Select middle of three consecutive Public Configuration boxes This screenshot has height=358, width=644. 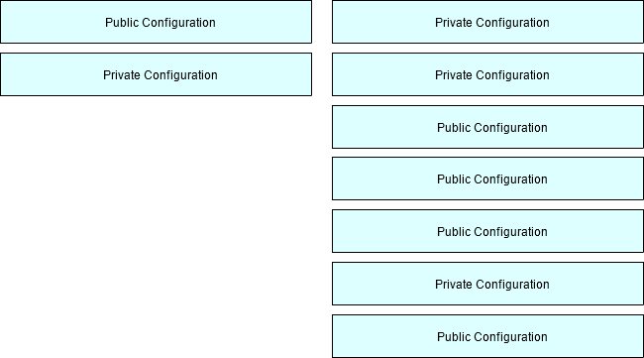point(487,179)
